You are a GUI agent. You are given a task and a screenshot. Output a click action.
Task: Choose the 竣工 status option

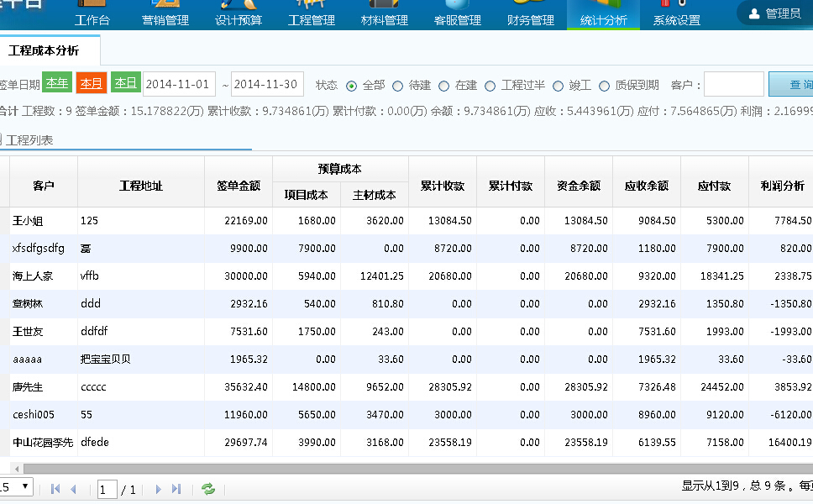pyautogui.click(x=559, y=86)
